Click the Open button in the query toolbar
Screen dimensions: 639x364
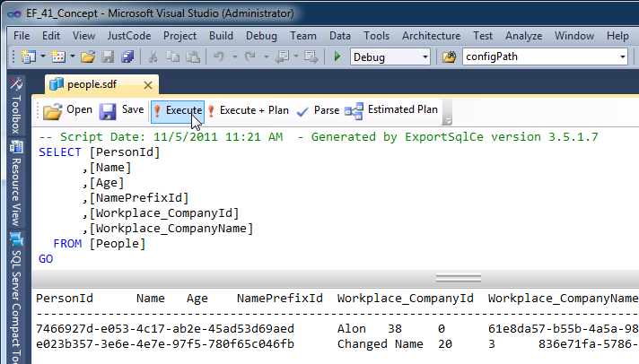tap(67, 110)
